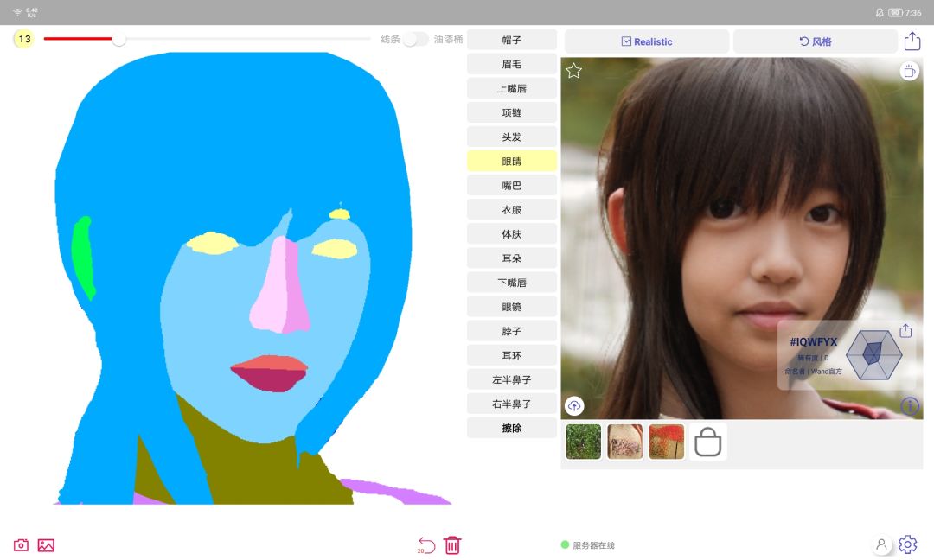Pick the red flower style thumbnail
934x560 pixels.
coord(667,442)
